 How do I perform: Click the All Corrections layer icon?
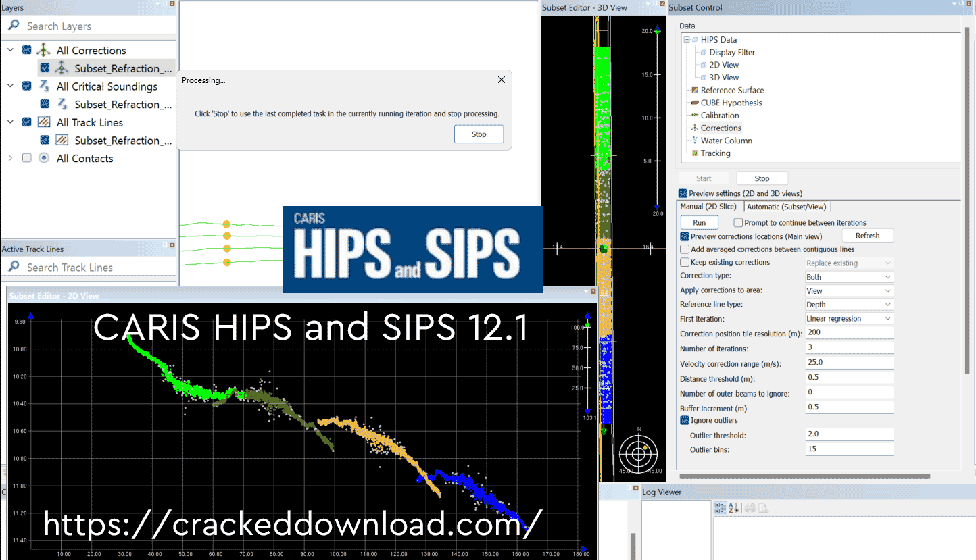click(44, 50)
